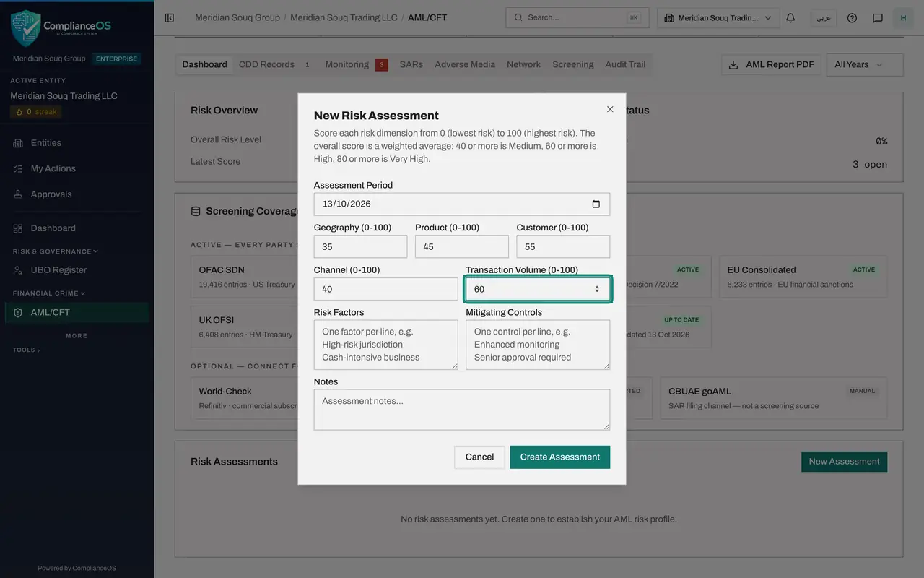Close the New Risk Assessment dialog

[x=610, y=109]
